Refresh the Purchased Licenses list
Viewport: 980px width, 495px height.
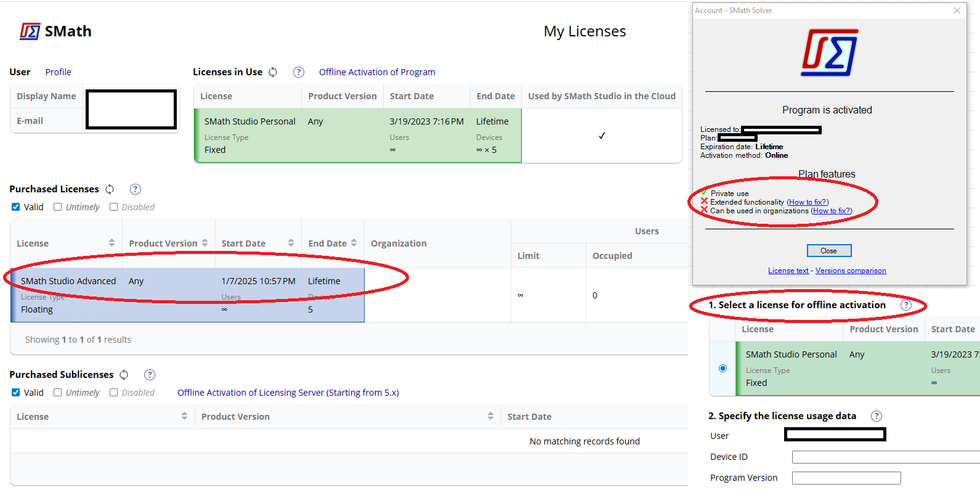(x=110, y=189)
